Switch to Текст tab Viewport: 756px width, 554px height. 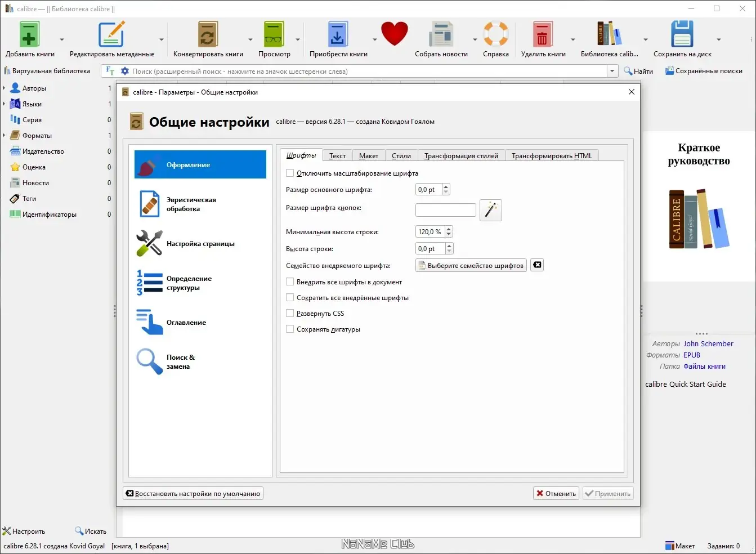(x=338, y=156)
